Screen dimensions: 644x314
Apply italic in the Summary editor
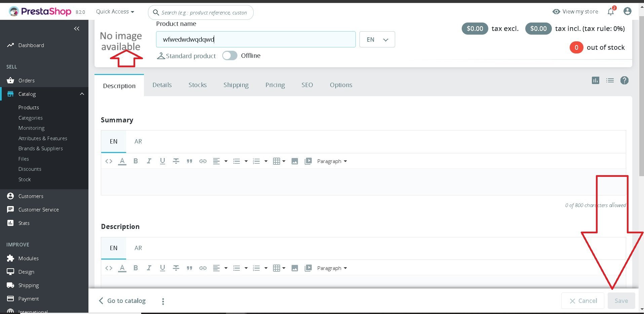[149, 161]
